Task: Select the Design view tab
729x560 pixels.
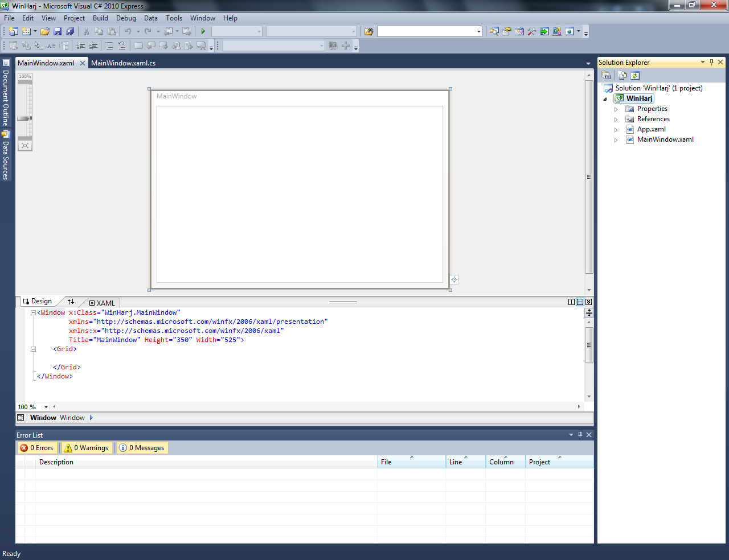Action: [x=38, y=301]
